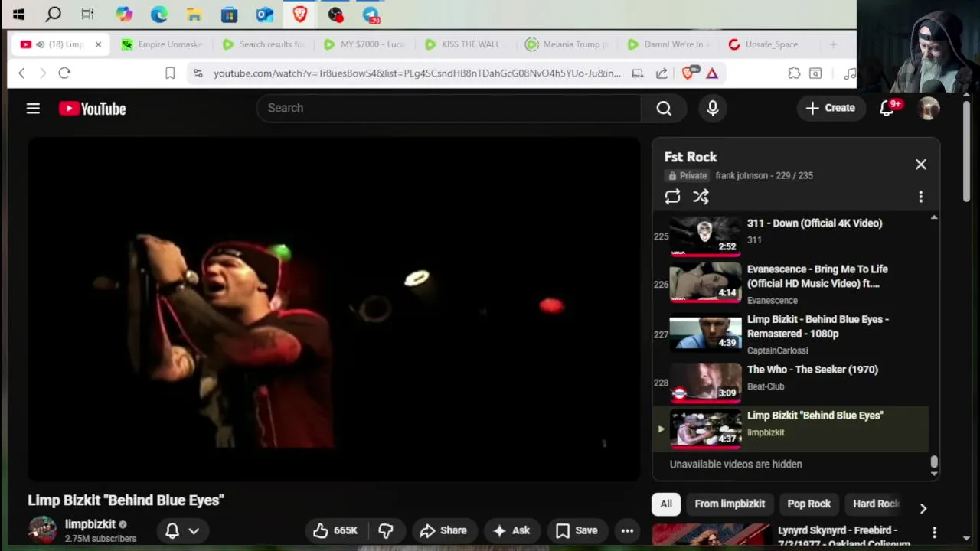This screenshot has height=551, width=980.
Task: Open the notifications bell with 9+ badge
Action: pos(887,109)
